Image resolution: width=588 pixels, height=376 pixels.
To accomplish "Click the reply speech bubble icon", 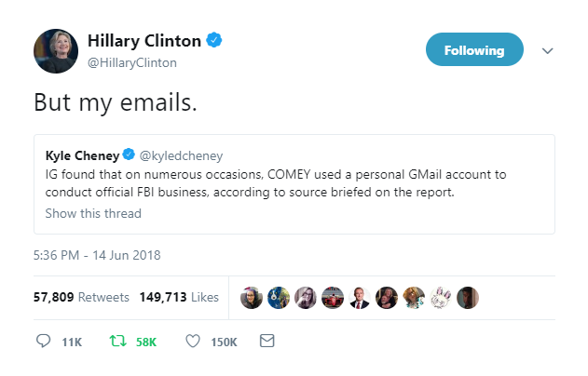I will (x=42, y=342).
